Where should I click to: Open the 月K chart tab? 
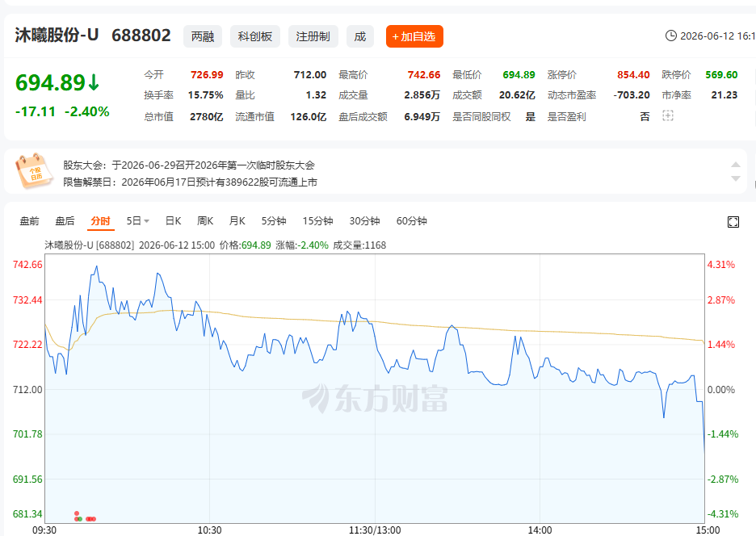[237, 220]
